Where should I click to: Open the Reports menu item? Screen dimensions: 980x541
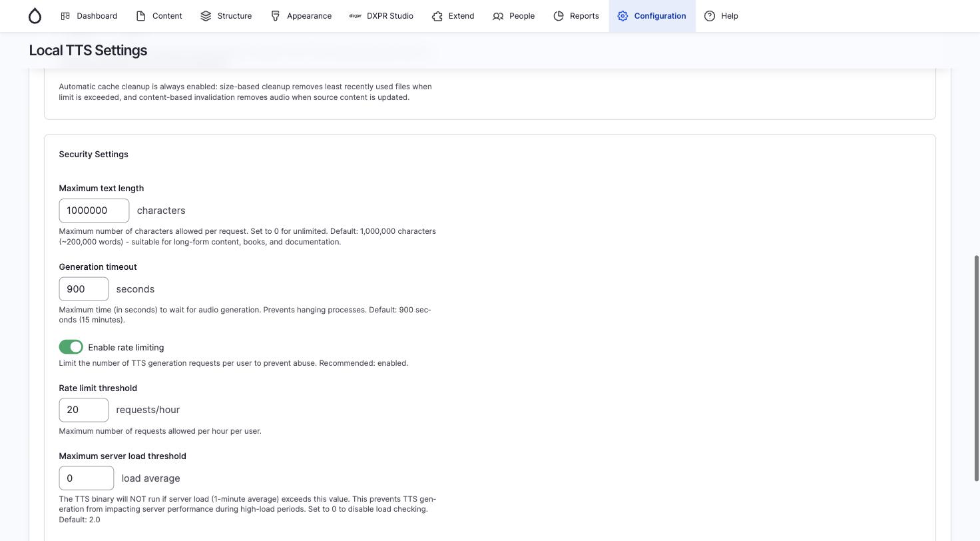pos(577,16)
